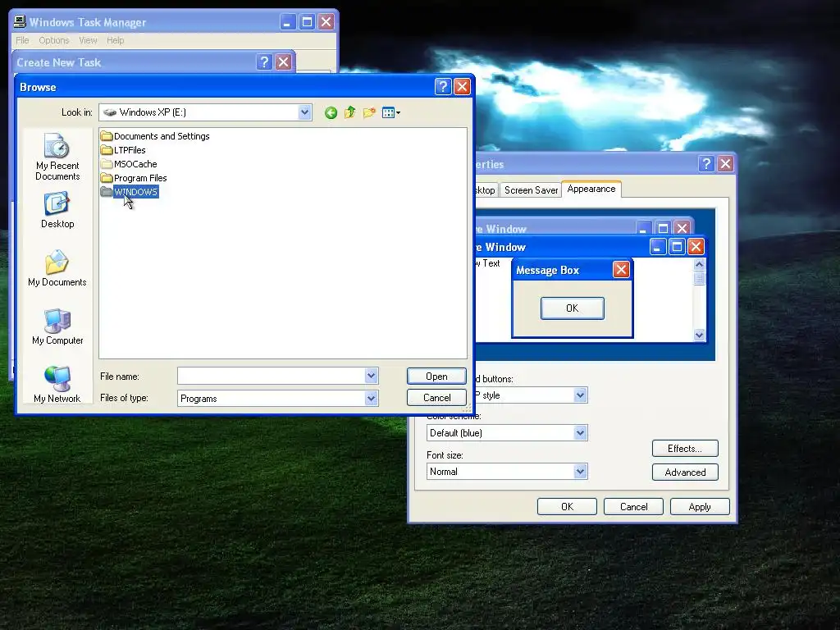Open the Color scheme dropdown
Viewport: 840px width, 630px height.
[580, 433]
